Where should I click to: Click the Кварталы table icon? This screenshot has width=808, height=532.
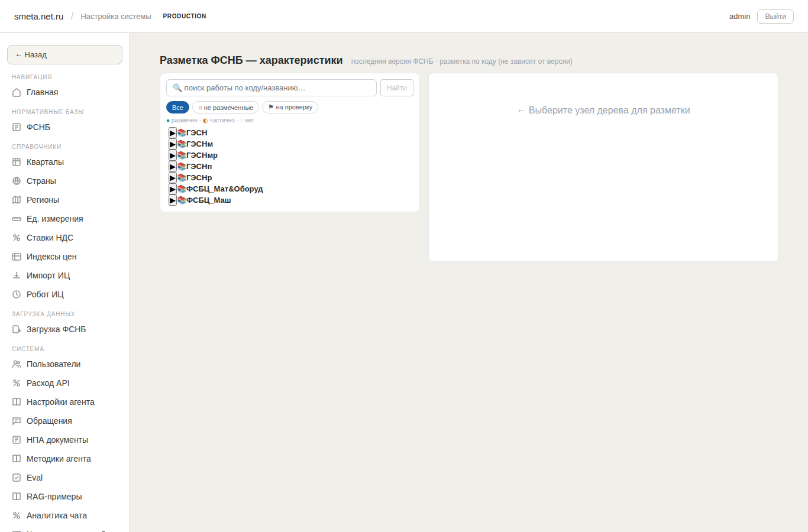(17, 162)
